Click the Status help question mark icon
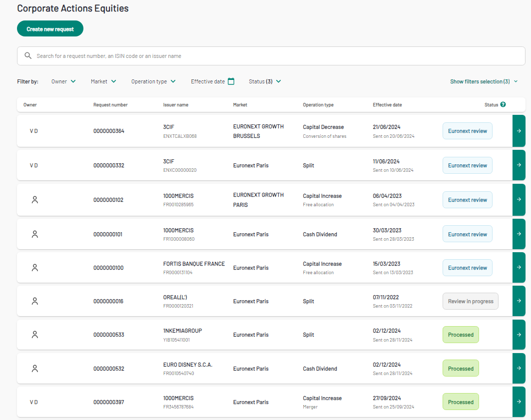 pos(503,104)
